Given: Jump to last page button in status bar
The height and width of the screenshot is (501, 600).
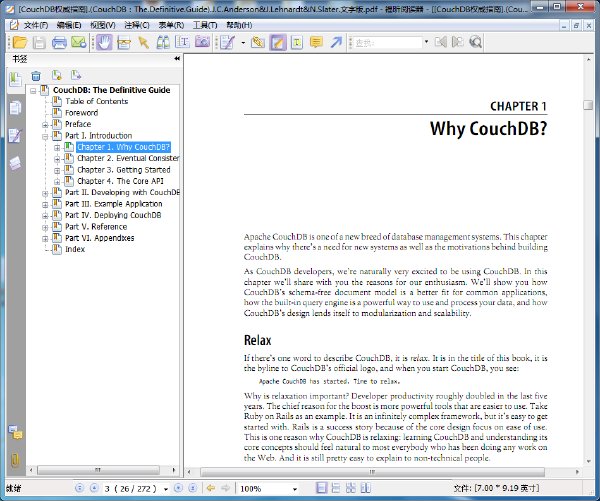Looking at the screenshot, I should (x=193, y=488).
